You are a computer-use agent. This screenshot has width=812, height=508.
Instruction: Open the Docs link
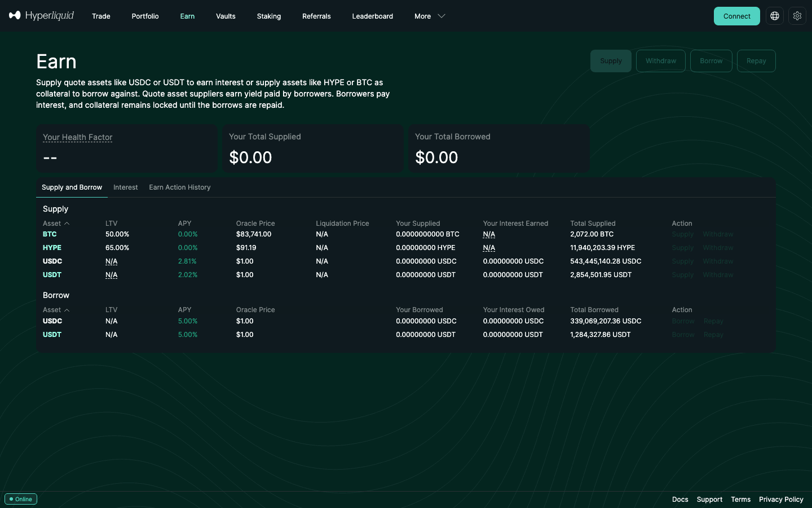point(680,500)
